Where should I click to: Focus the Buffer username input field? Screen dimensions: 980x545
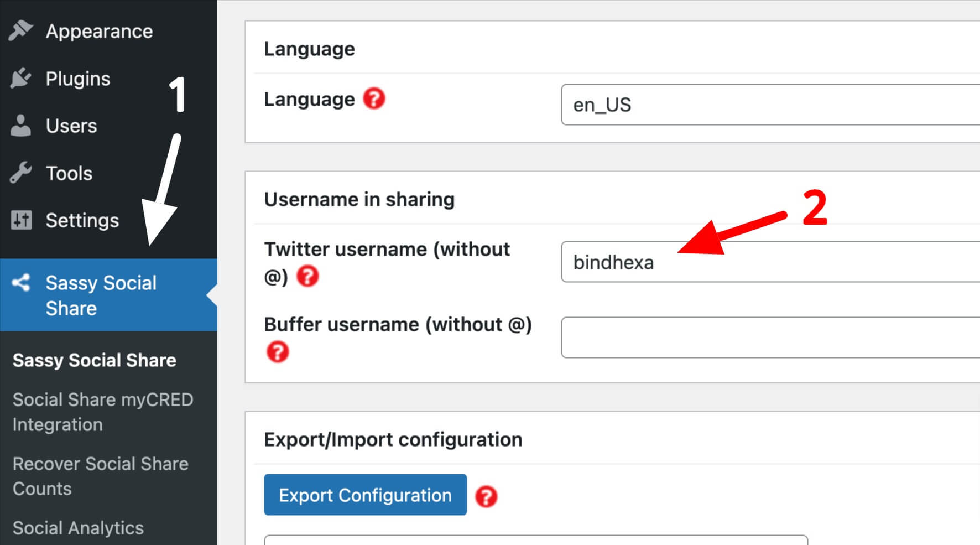[770, 338]
